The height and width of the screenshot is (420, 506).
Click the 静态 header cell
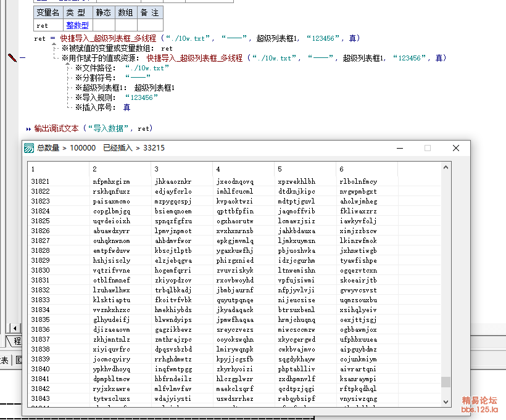(104, 12)
